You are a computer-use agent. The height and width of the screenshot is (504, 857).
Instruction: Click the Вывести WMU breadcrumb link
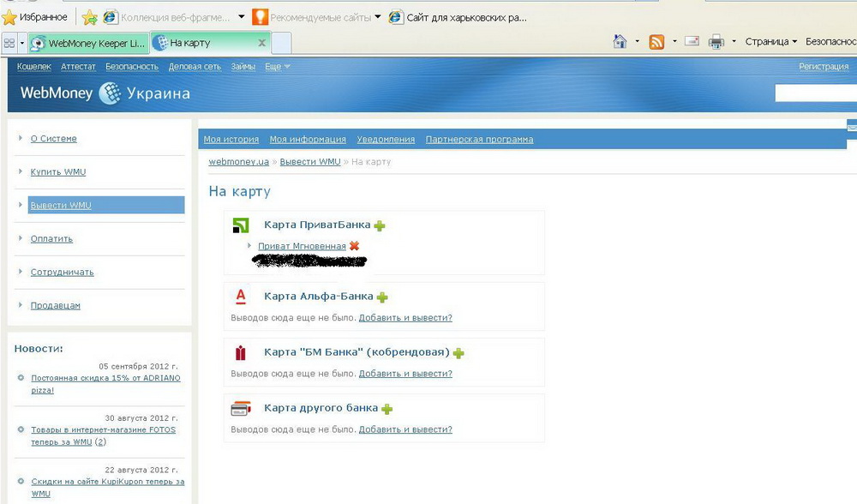click(x=310, y=162)
